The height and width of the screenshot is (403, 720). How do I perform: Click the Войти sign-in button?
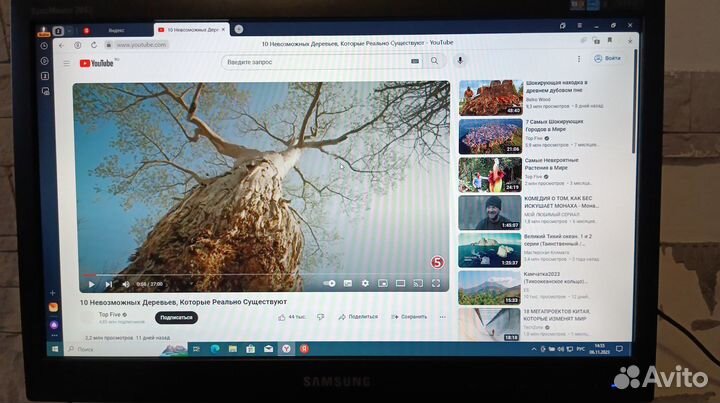point(608,58)
